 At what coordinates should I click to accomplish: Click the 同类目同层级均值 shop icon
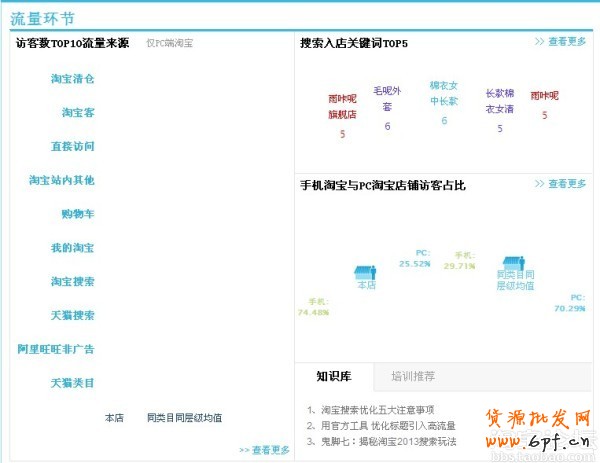(x=514, y=262)
